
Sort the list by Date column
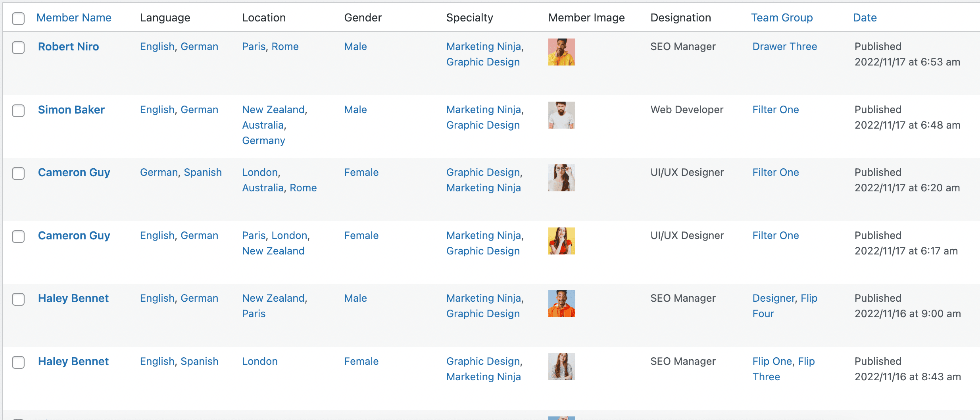pyautogui.click(x=865, y=18)
